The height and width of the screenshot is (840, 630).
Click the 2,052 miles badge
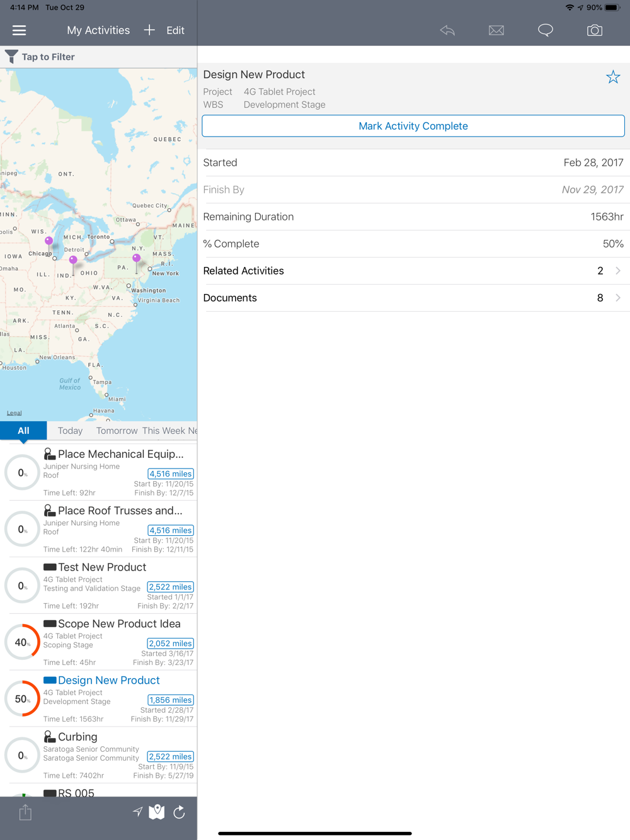170,644
